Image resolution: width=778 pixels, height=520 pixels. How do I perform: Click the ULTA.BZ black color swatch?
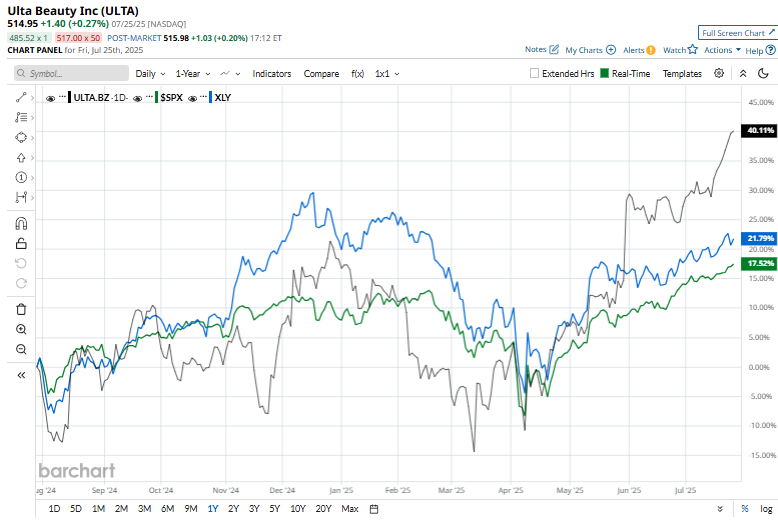click(x=69, y=97)
